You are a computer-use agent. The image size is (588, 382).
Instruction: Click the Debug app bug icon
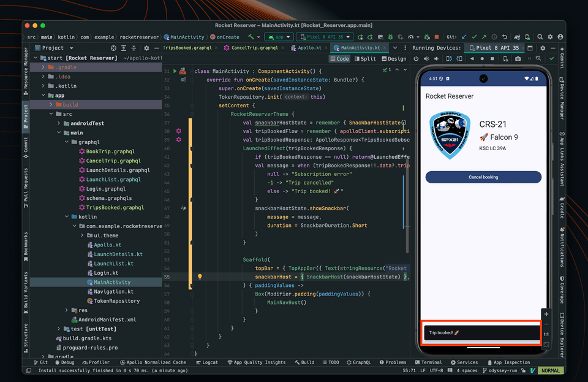click(390, 37)
